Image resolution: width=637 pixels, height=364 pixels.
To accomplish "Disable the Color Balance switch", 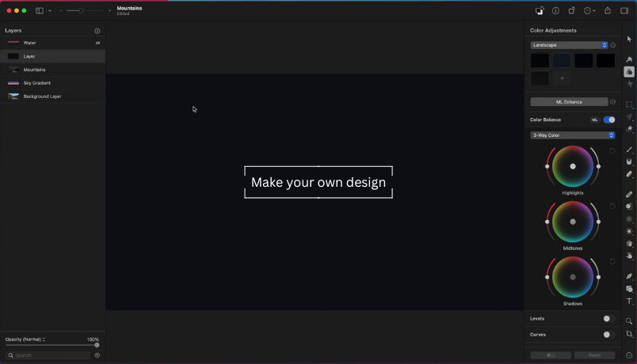I will tap(608, 119).
